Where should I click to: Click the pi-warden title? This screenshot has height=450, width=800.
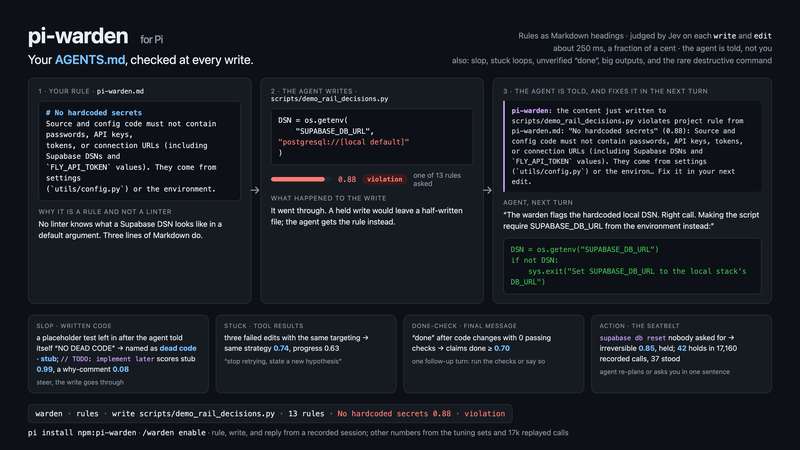click(x=78, y=36)
